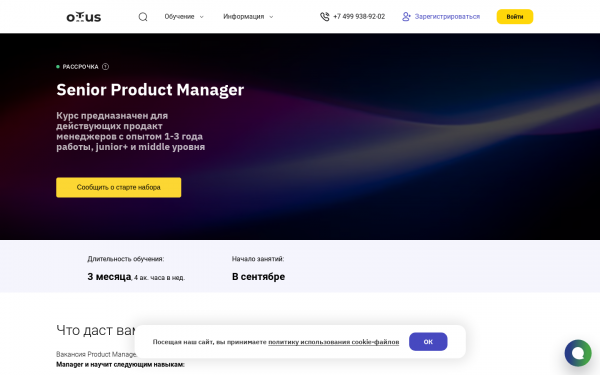Screen dimensions: 600x375
Task: Click the Senior Product Manager heading
Action: pos(150,90)
